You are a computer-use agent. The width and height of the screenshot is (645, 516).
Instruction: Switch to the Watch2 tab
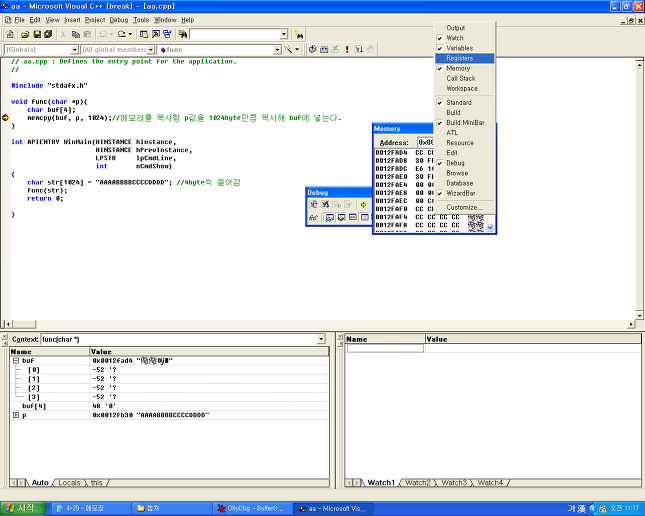tap(418, 483)
